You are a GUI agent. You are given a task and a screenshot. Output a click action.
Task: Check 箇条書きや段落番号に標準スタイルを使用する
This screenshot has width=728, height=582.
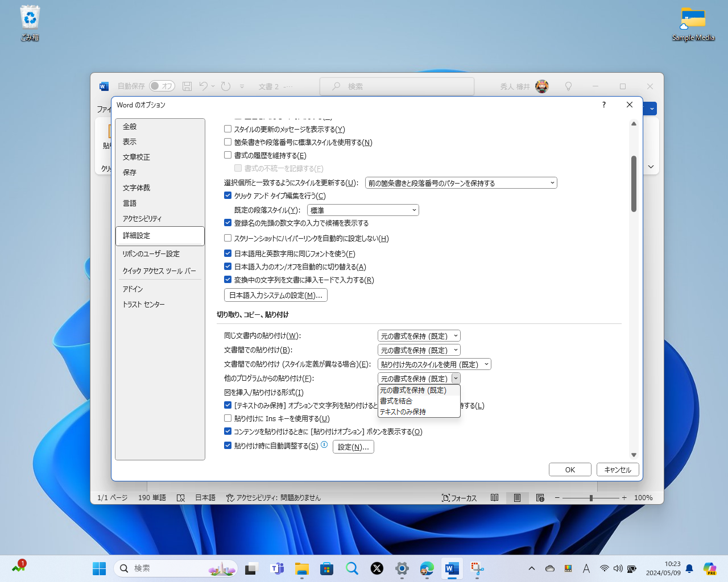click(228, 142)
